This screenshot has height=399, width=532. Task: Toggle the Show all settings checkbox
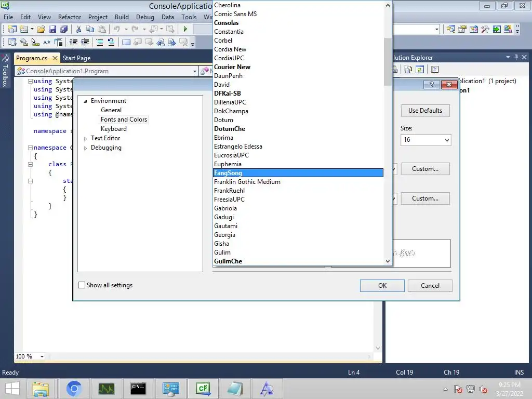pos(82,285)
